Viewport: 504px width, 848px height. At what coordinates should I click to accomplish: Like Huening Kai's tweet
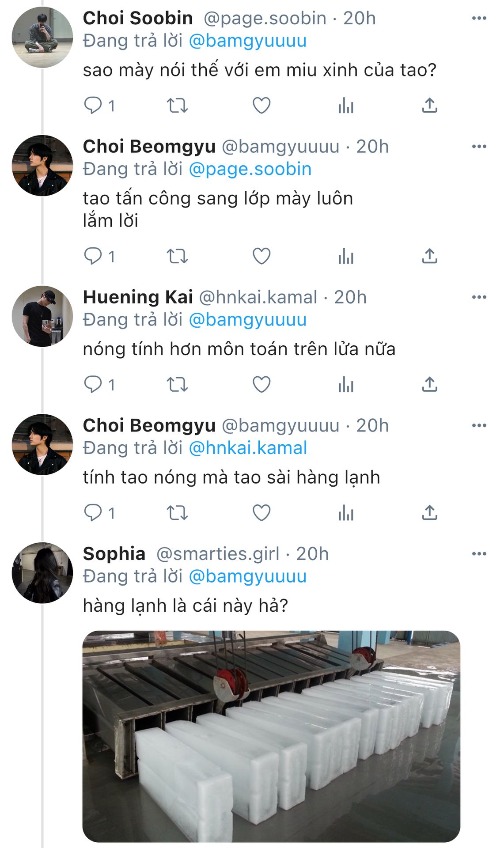(x=261, y=385)
